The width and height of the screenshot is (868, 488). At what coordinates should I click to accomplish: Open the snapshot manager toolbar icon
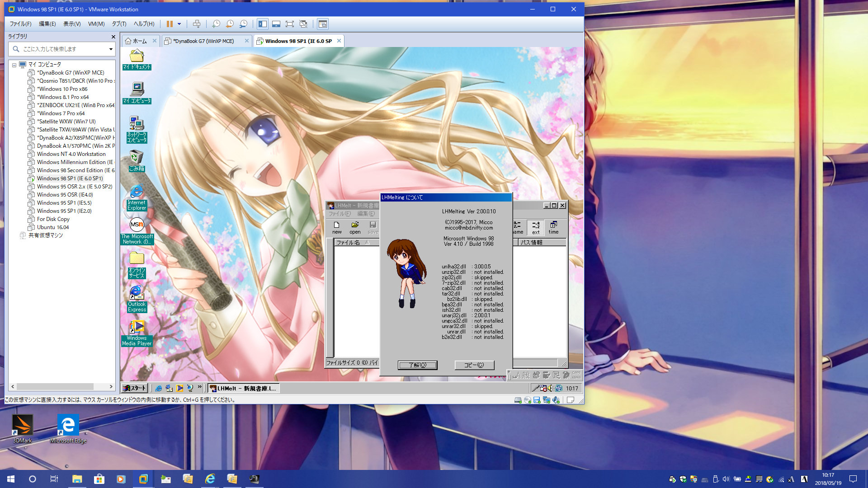tap(243, 24)
